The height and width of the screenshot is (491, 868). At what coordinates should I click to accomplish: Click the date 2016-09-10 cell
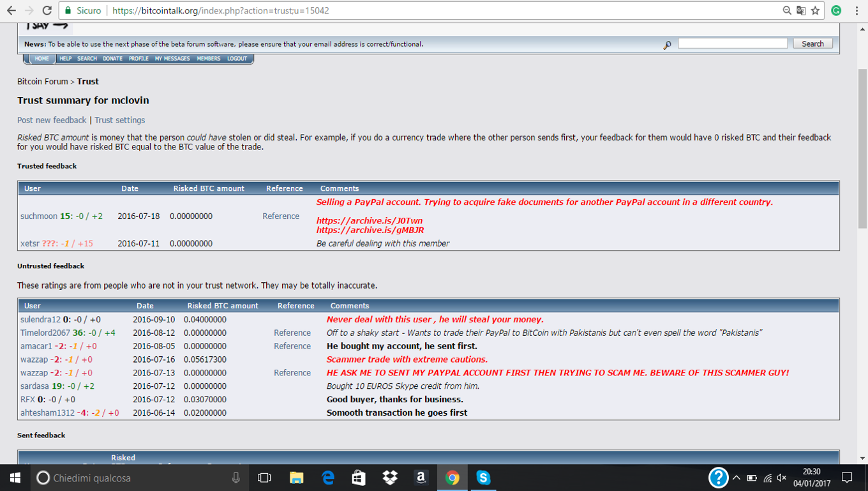point(154,319)
